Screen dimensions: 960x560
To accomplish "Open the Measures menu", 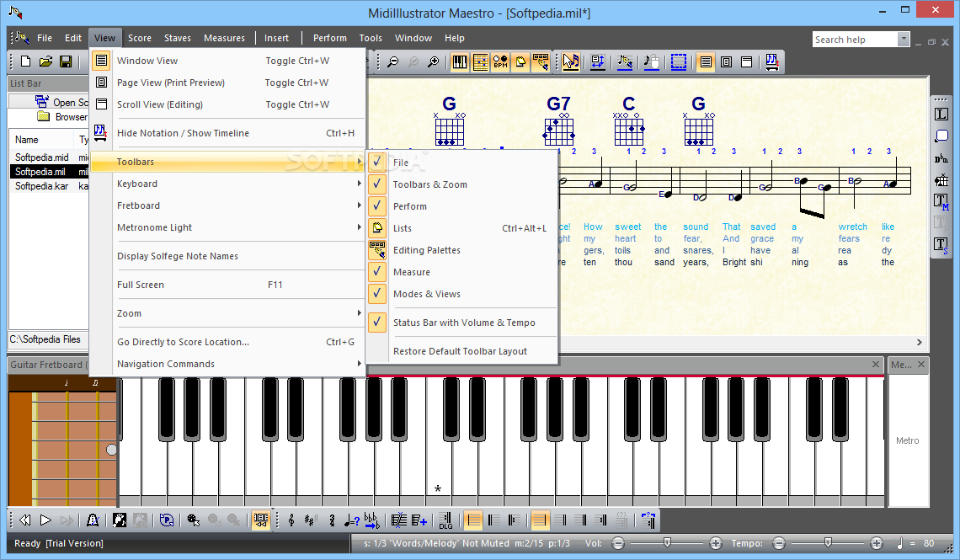I will point(224,38).
